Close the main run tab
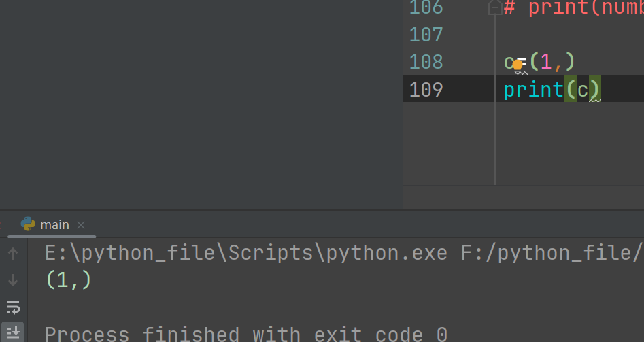Image resolution: width=644 pixels, height=342 pixels. (x=81, y=225)
